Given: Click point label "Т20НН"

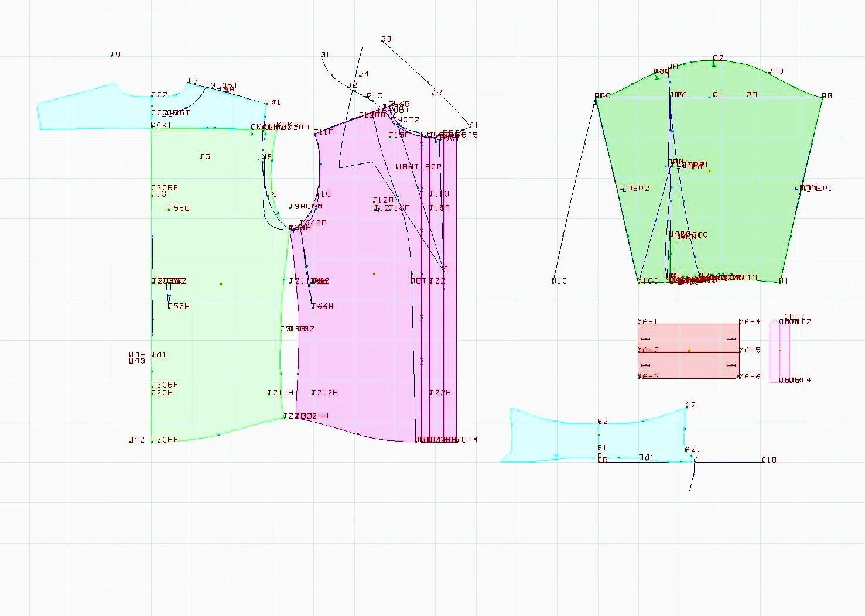Looking at the screenshot, I should pos(165,440).
